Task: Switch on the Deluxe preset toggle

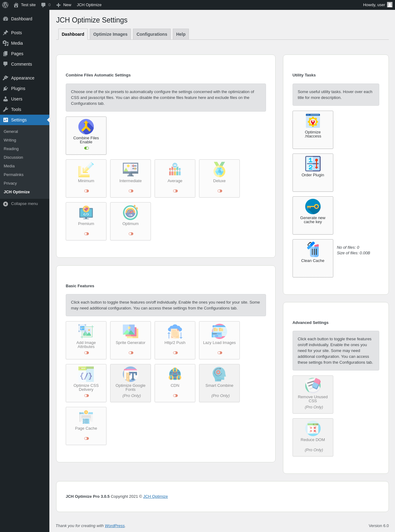Action: [220, 191]
